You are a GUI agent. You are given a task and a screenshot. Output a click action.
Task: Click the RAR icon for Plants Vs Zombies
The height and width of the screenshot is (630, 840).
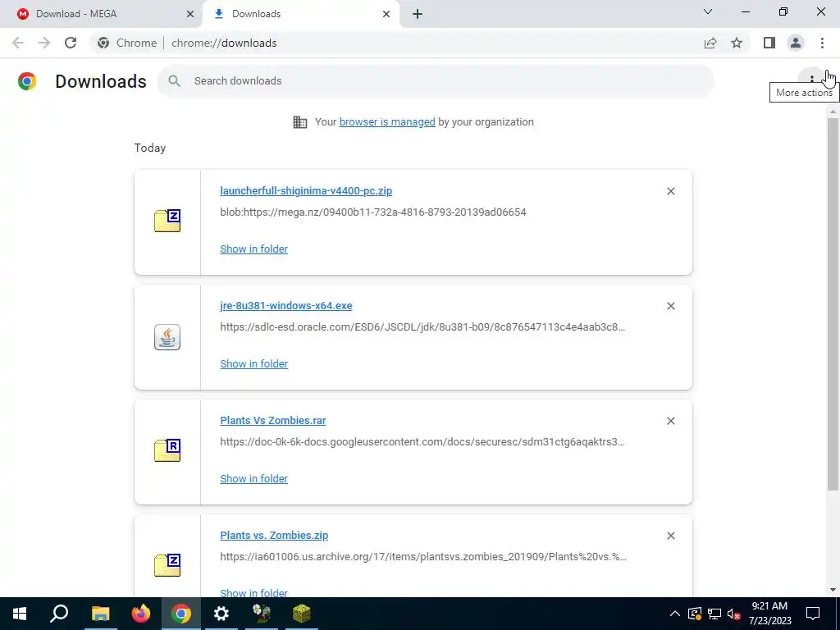pyautogui.click(x=167, y=450)
